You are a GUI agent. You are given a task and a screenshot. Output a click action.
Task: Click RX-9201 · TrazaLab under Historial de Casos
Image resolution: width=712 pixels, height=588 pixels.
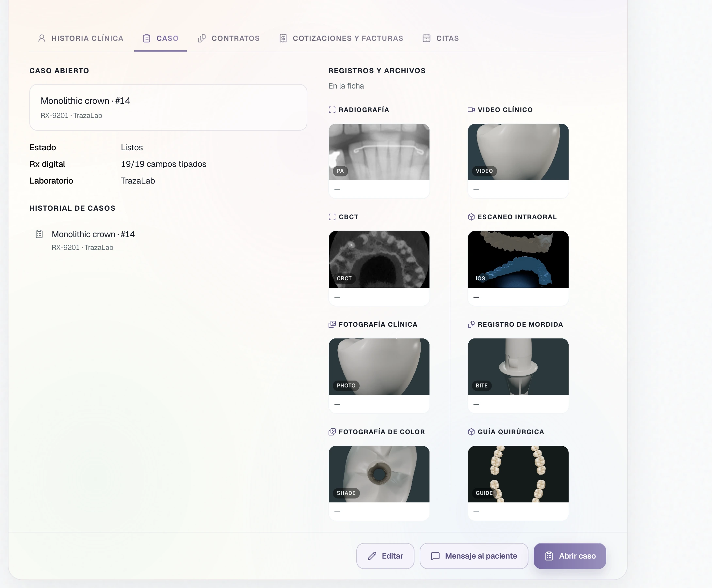(83, 248)
